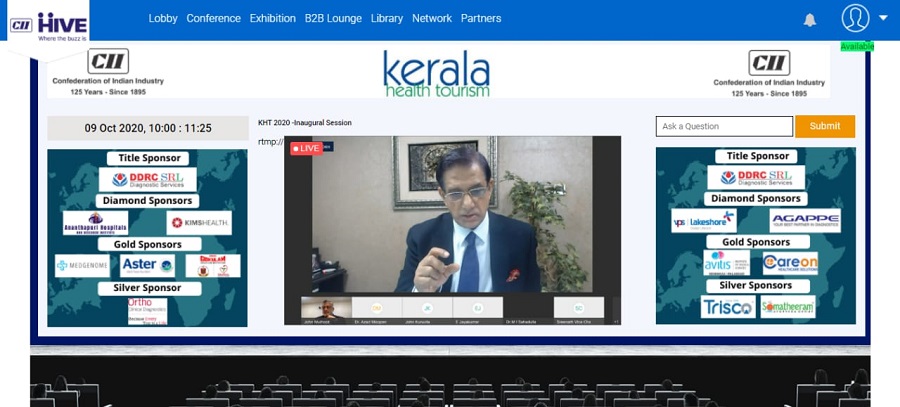The width and height of the screenshot is (900, 407).
Task: Click the red LIVE badge on video
Action: tap(307, 148)
